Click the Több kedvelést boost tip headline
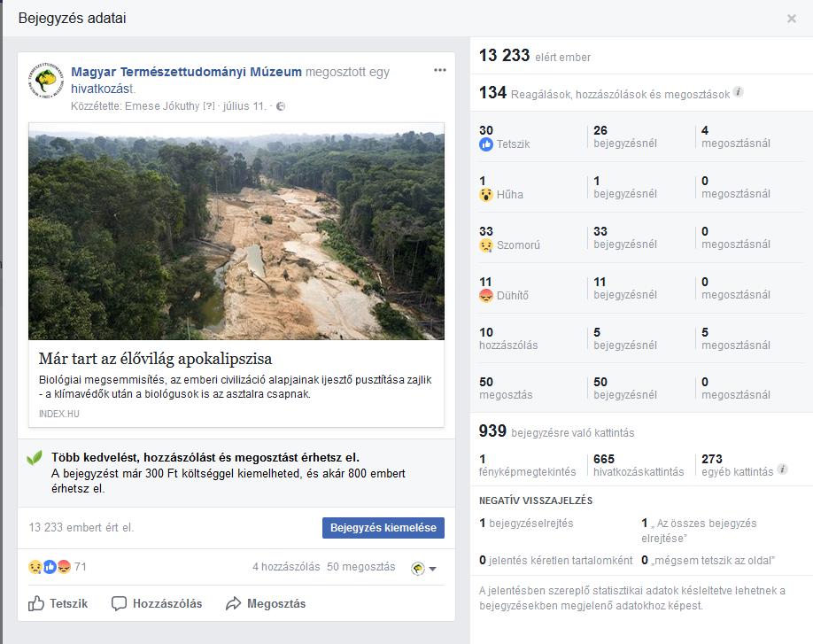The width and height of the screenshot is (813, 644). [x=205, y=457]
